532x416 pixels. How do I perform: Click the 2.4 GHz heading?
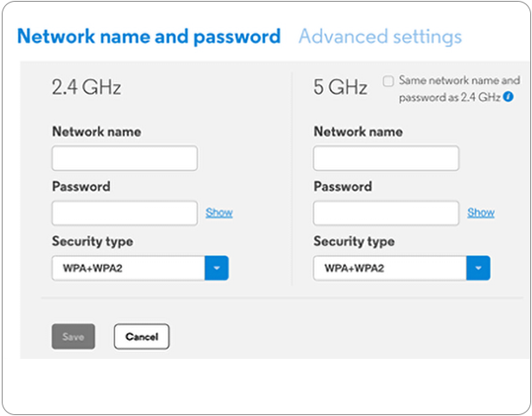[86, 87]
